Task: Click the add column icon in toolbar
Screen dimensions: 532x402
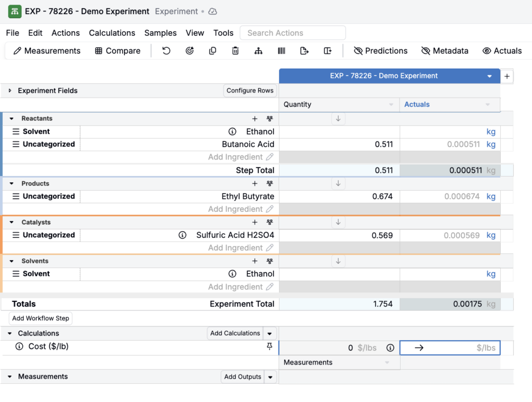Action: pos(327,51)
